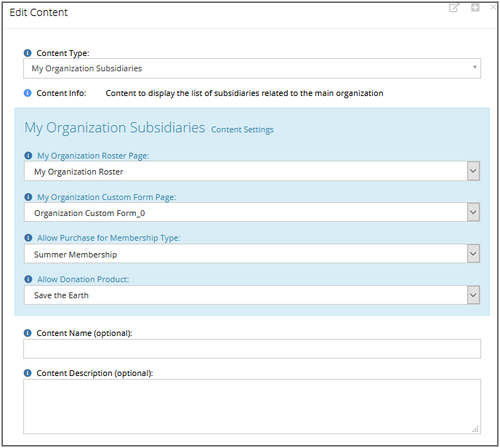The image size is (500, 448).
Task: Click into the Content Name input field
Action: (x=252, y=349)
